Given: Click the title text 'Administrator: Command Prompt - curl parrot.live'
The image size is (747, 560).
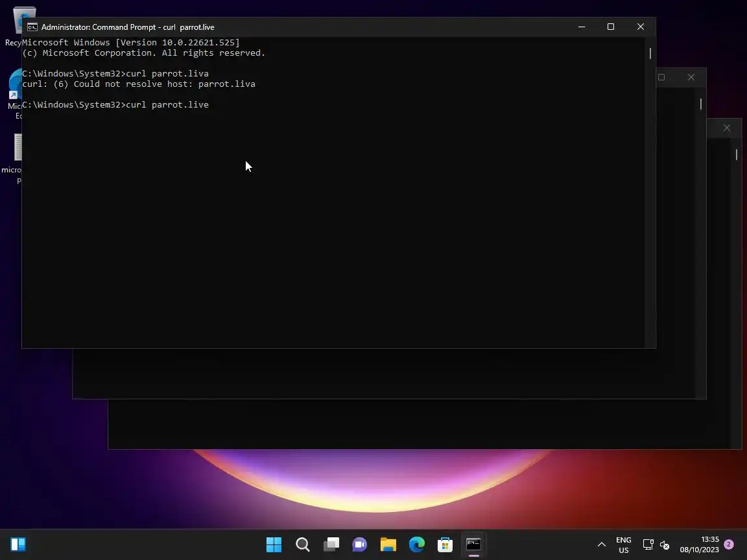Looking at the screenshot, I should click(x=128, y=27).
